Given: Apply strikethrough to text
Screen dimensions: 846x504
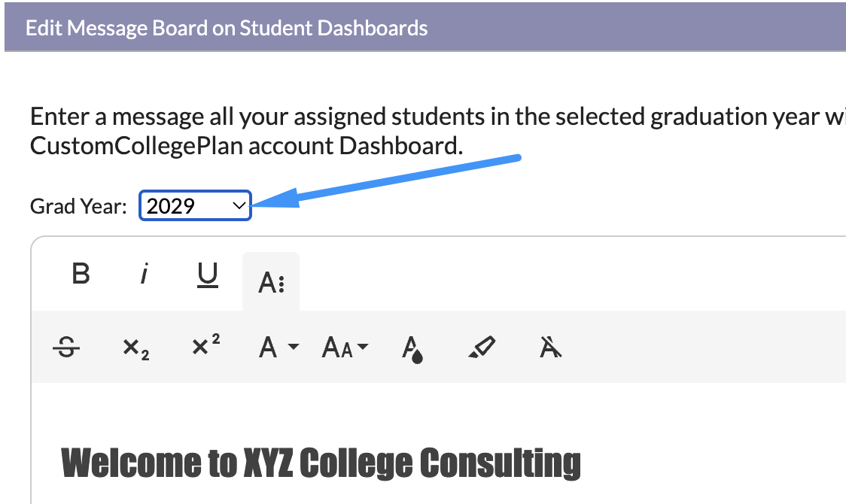Looking at the screenshot, I should pos(72,348).
